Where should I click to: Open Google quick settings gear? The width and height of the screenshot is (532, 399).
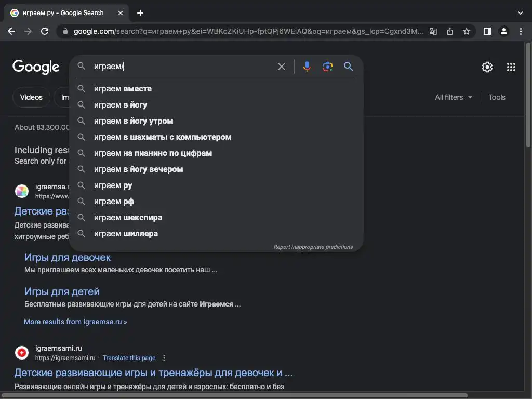(487, 67)
